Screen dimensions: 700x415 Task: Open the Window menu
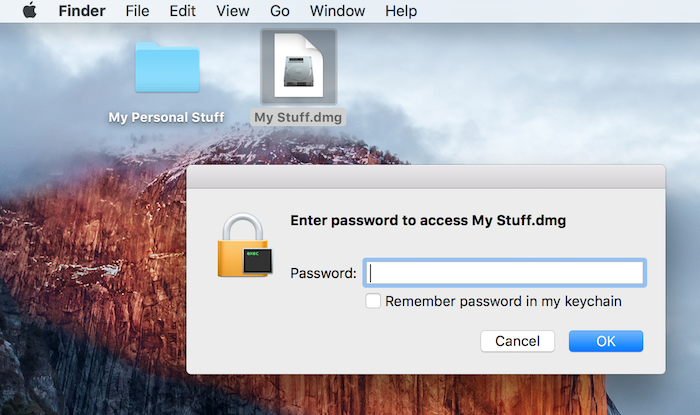[x=338, y=11]
